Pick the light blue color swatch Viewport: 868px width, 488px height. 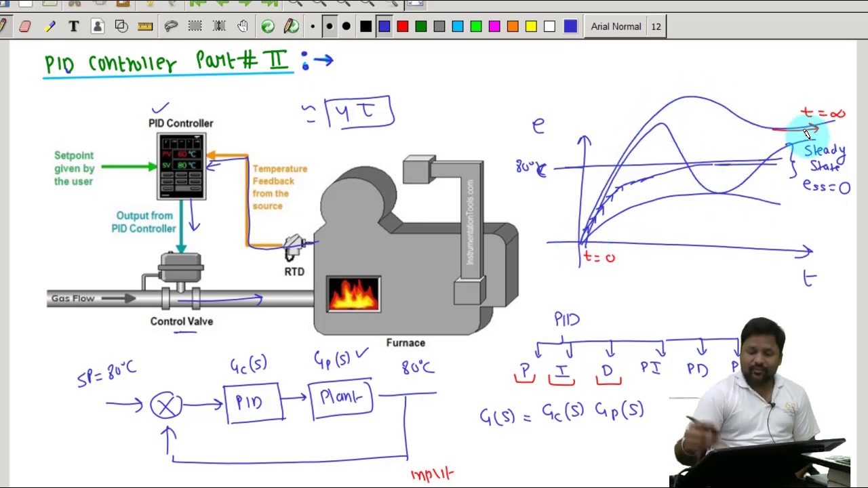tap(458, 26)
